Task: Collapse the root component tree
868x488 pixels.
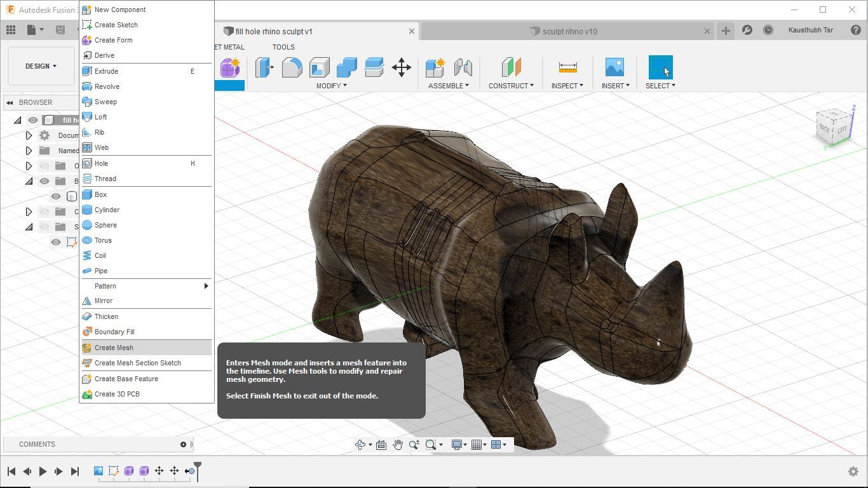Action: click(17, 120)
